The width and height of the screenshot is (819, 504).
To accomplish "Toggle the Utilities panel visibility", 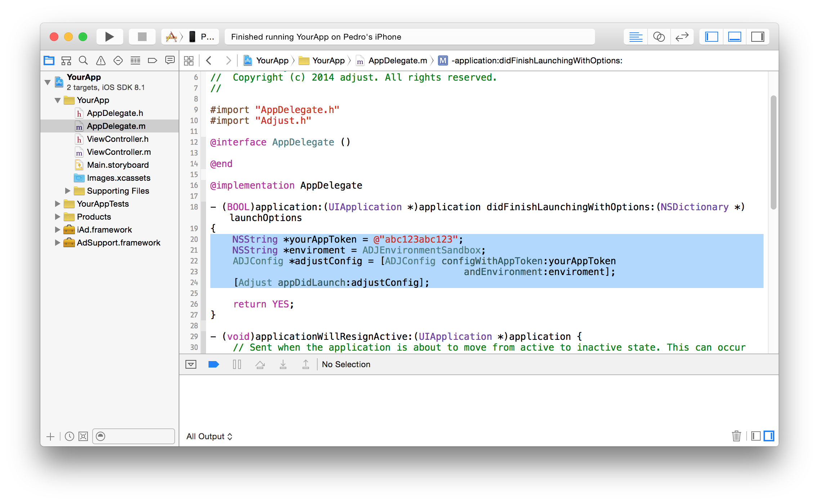I will (x=757, y=37).
